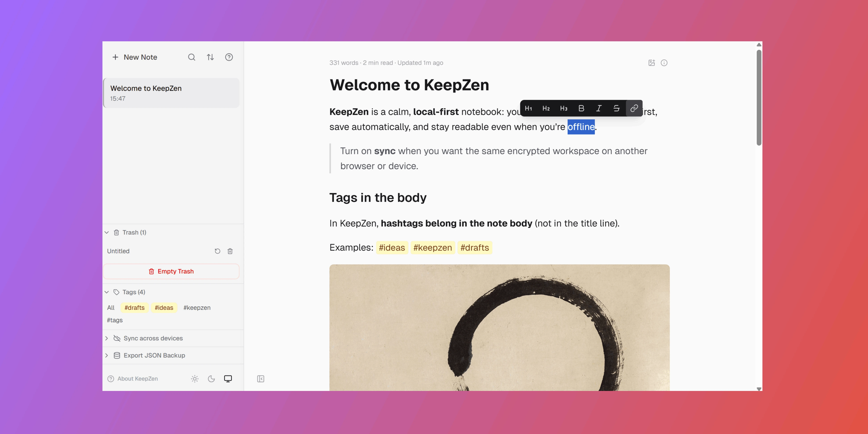Screen dimensions: 868x434
Task: Click the Empty Trash button
Action: 171,271
